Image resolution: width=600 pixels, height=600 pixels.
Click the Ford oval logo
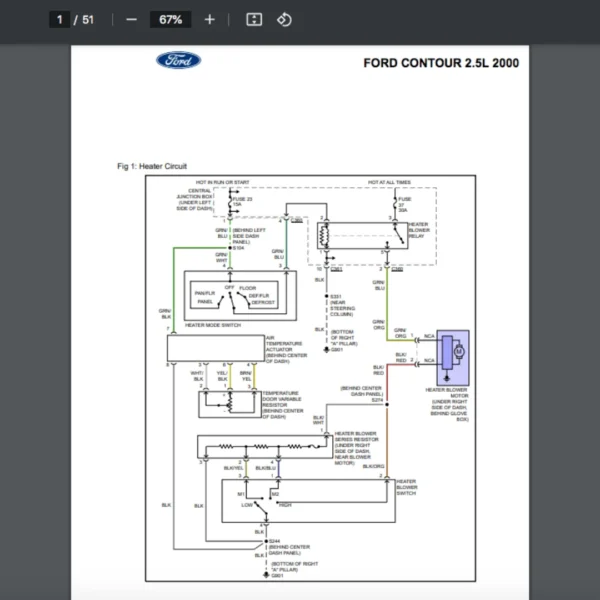178,60
